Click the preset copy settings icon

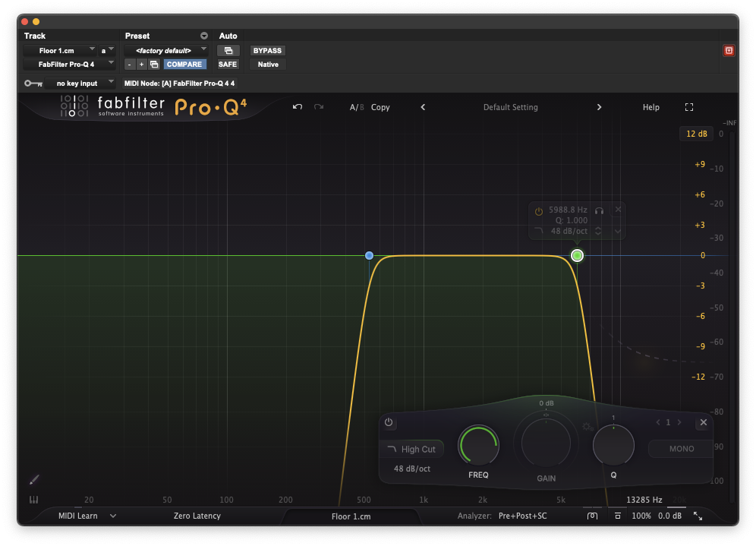154,64
